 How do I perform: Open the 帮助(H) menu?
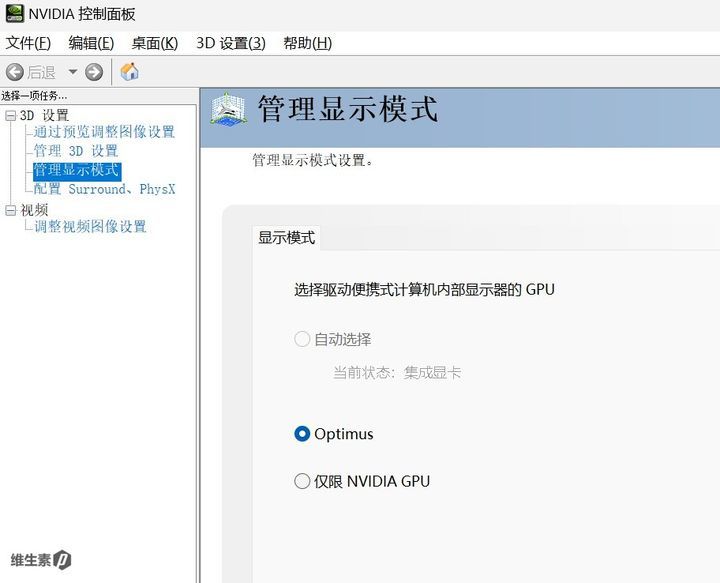point(308,43)
